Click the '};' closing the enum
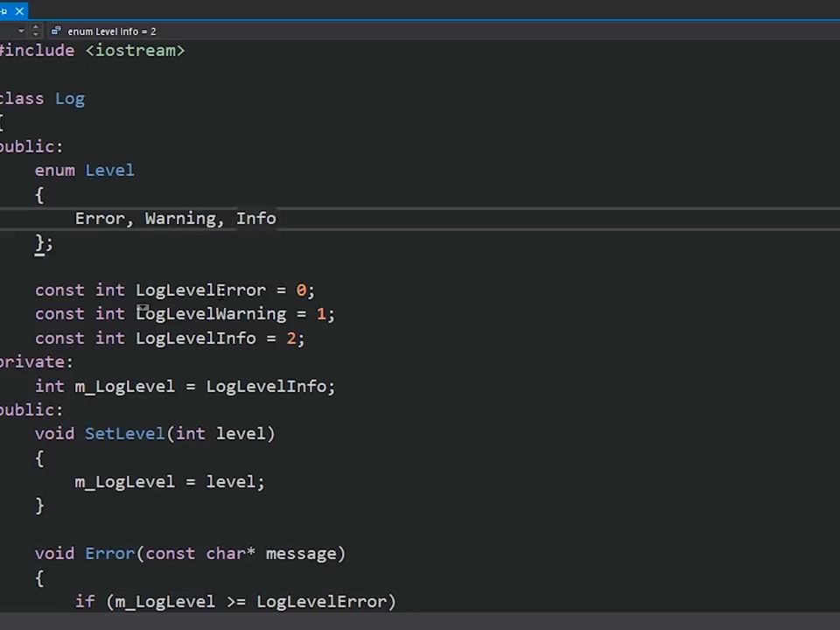The height and width of the screenshot is (630, 840). pyautogui.click(x=44, y=243)
